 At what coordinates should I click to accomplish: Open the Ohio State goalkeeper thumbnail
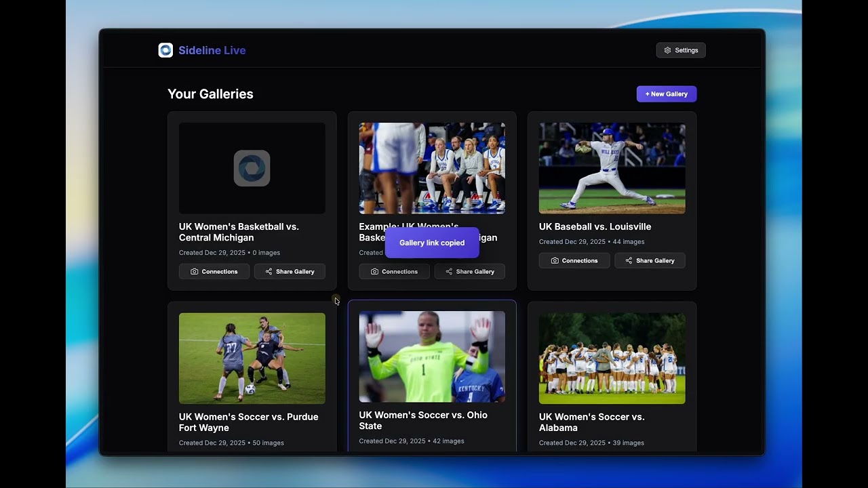(432, 357)
